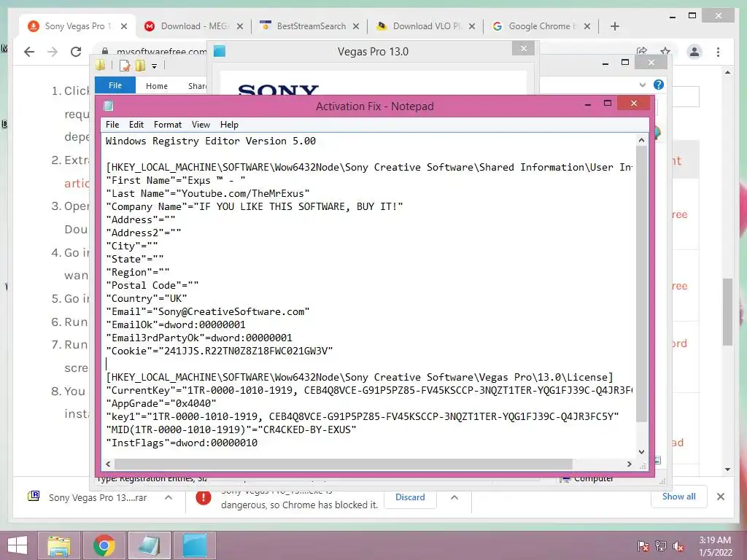Click the blocked download warning icon

click(204, 497)
